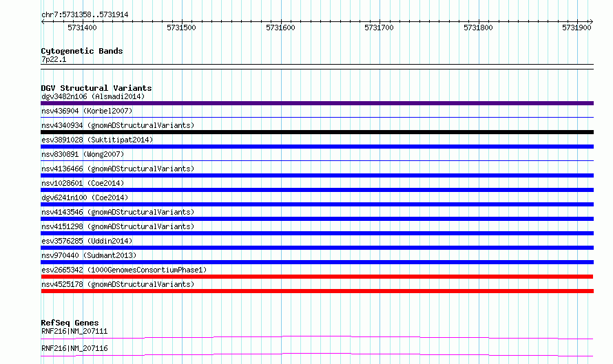Open RNF216|NM_207111 gene label
This screenshot has height=364, width=613.
(x=74, y=331)
